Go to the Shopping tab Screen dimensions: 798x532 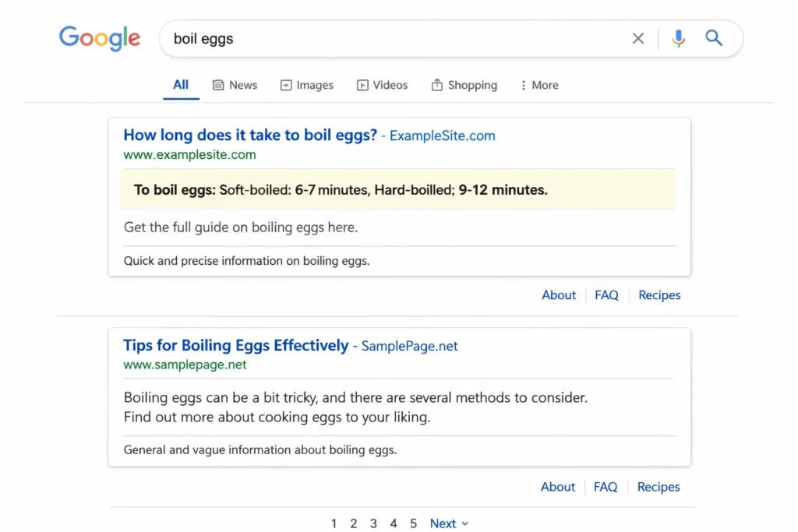(x=464, y=85)
